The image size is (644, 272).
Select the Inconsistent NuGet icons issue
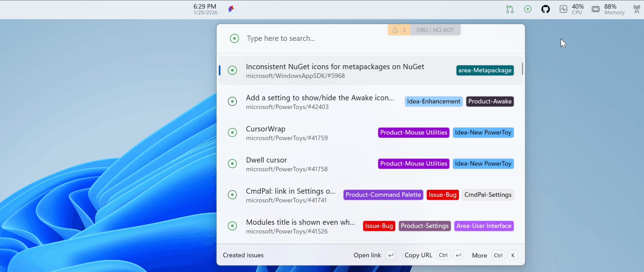tap(335, 70)
